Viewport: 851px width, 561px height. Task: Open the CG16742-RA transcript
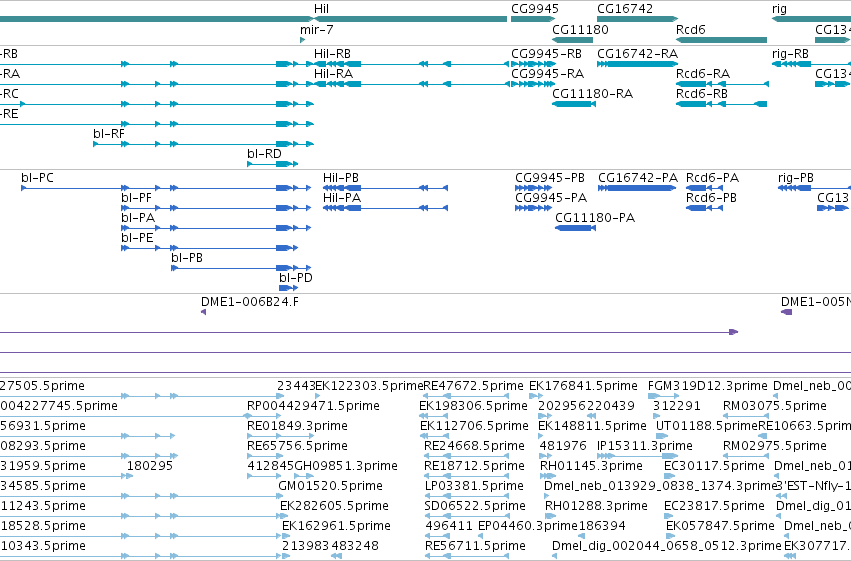click(637, 64)
